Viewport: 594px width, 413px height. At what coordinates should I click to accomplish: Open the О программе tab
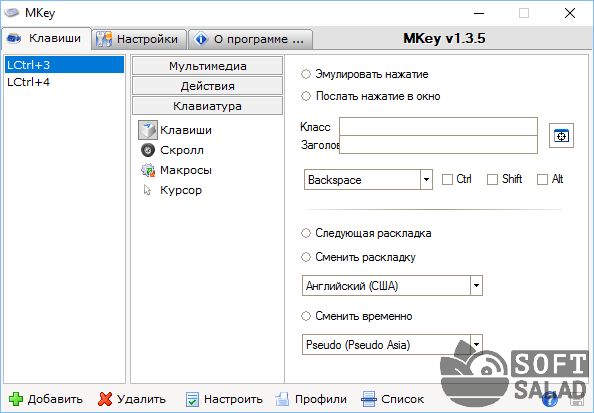[250, 39]
